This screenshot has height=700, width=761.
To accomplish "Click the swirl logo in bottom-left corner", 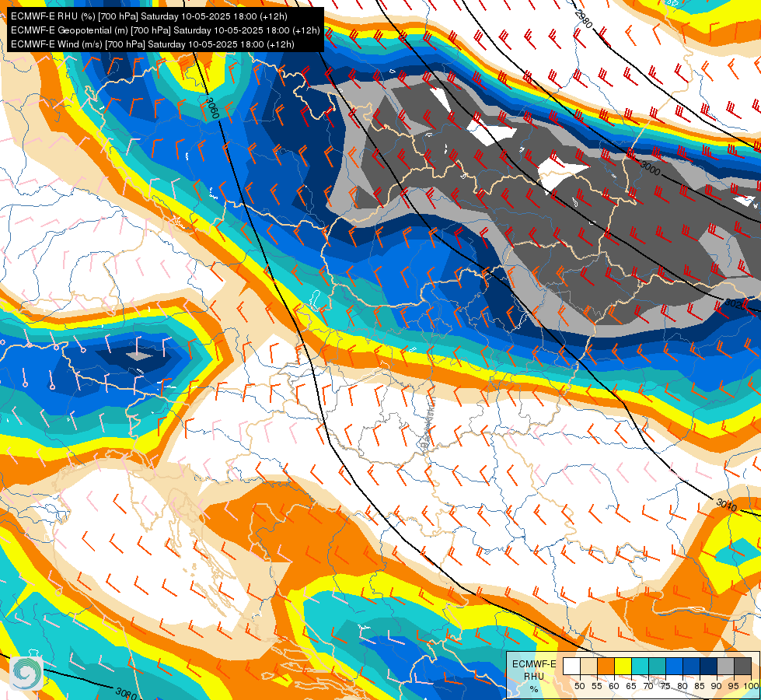I will pyautogui.click(x=26, y=672).
